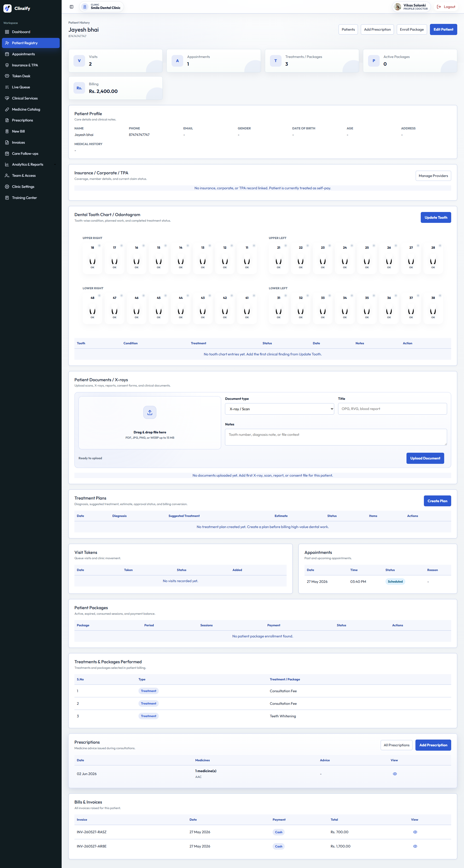Click the New Bill icon
The height and width of the screenshot is (868, 464).
[7, 131]
